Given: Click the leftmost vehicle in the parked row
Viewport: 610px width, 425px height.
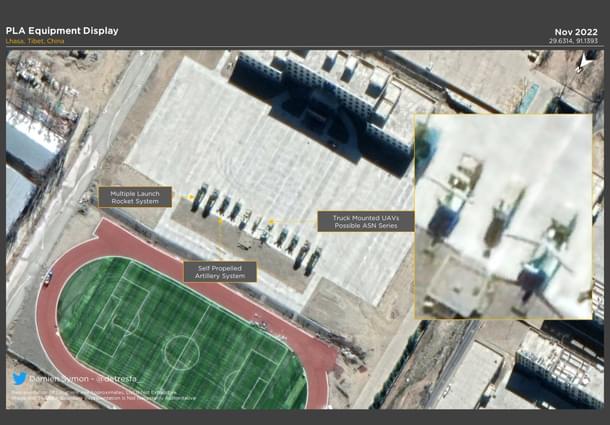Looking at the screenshot, I should point(198,198).
